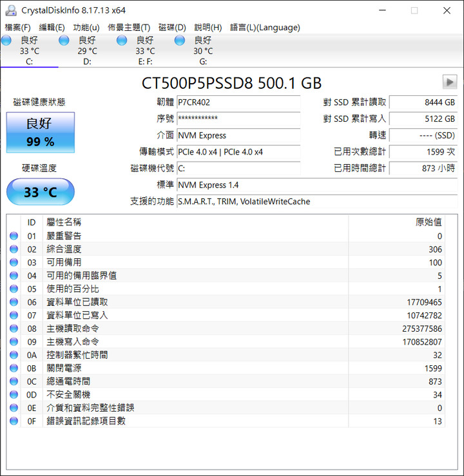Open the 編輯(E) menu

coord(52,28)
